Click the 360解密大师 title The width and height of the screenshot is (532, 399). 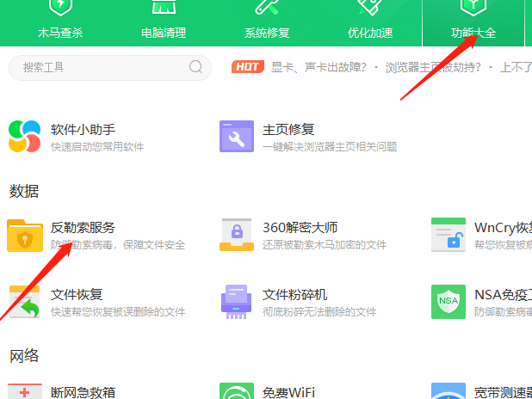300,228
